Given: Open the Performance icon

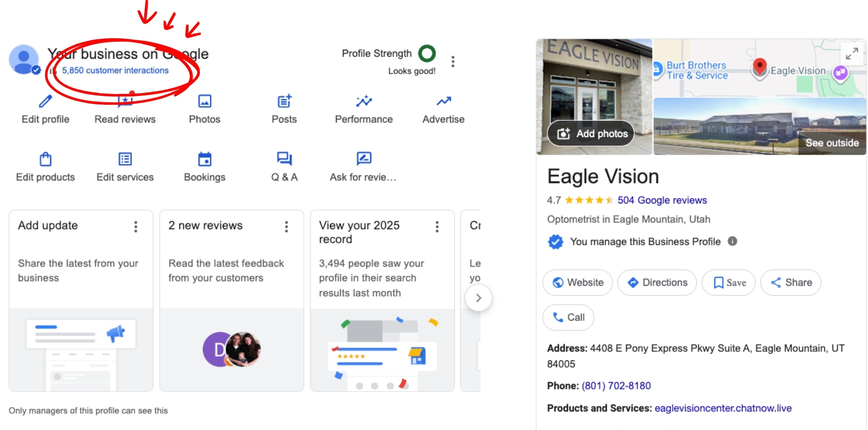Looking at the screenshot, I should click(364, 101).
